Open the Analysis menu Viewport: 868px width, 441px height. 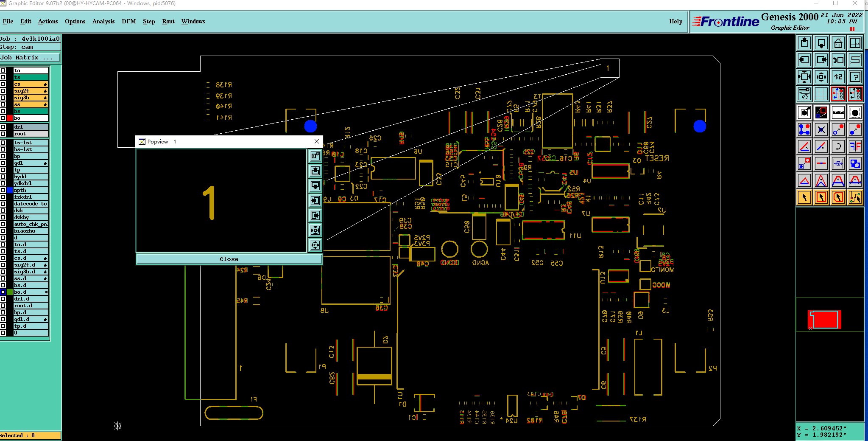(x=103, y=21)
